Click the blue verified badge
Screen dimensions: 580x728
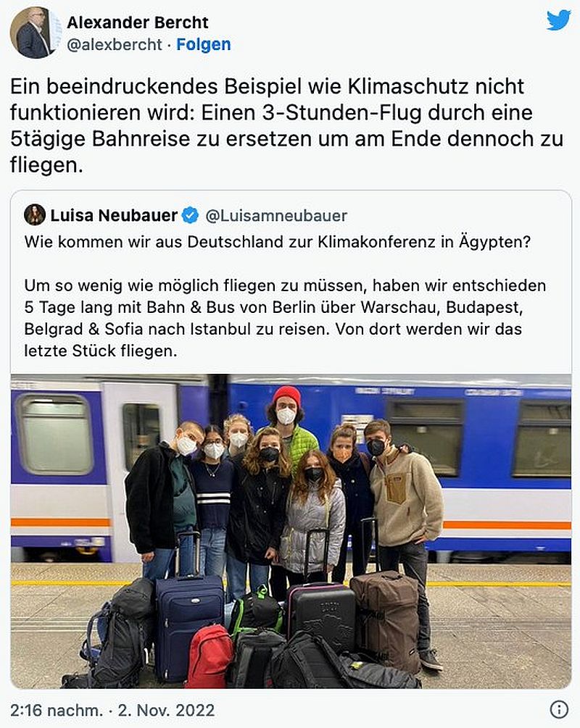tap(190, 215)
